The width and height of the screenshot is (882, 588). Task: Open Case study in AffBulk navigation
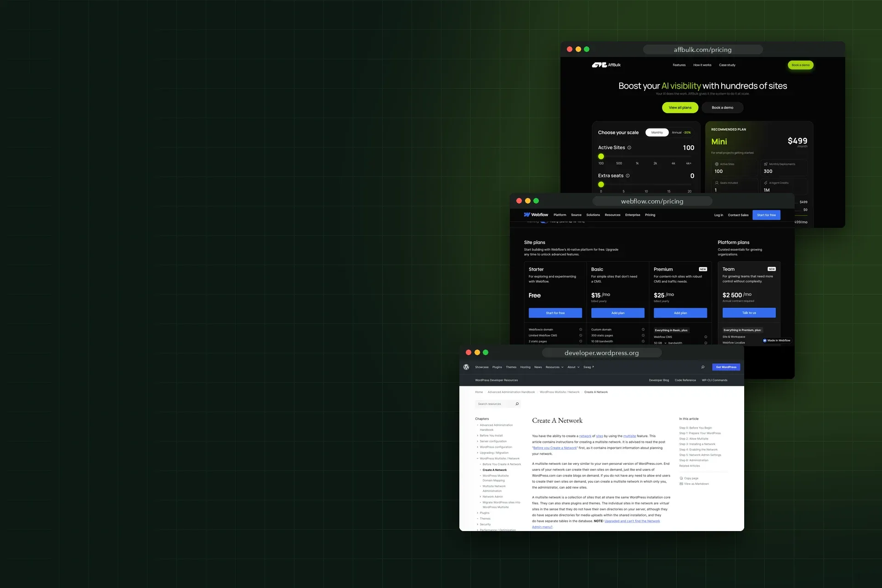pos(727,65)
